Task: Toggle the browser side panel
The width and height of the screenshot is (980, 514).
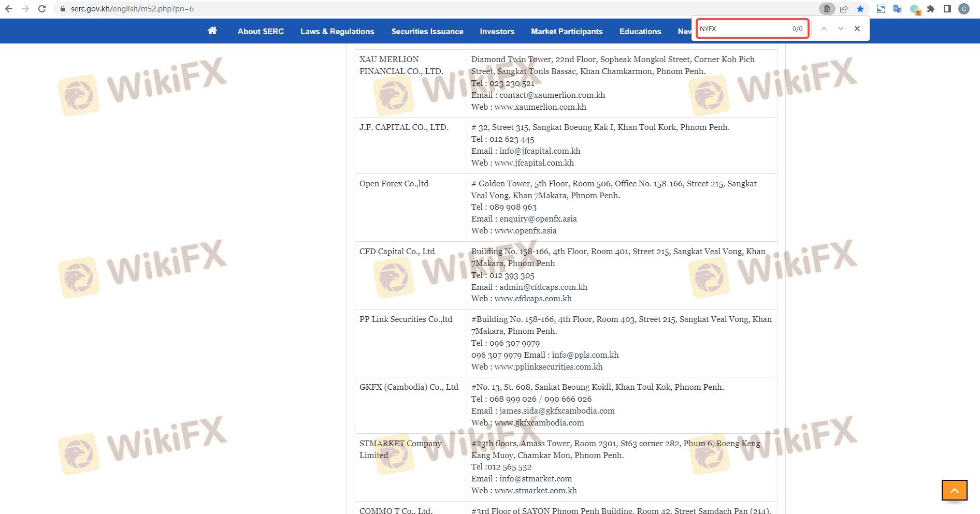Action: coord(947,9)
